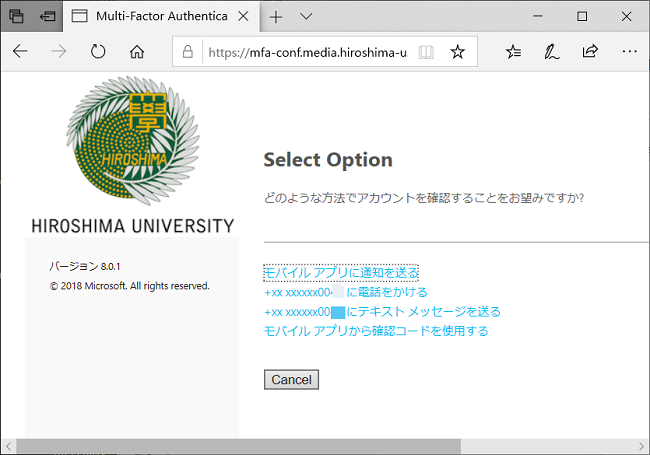Refresh the current page

coord(98,52)
